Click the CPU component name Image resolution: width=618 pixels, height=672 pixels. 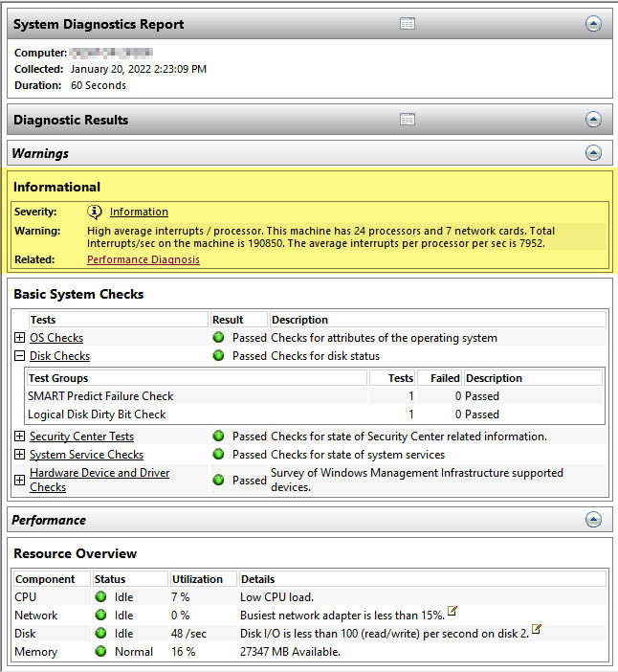coord(25,597)
